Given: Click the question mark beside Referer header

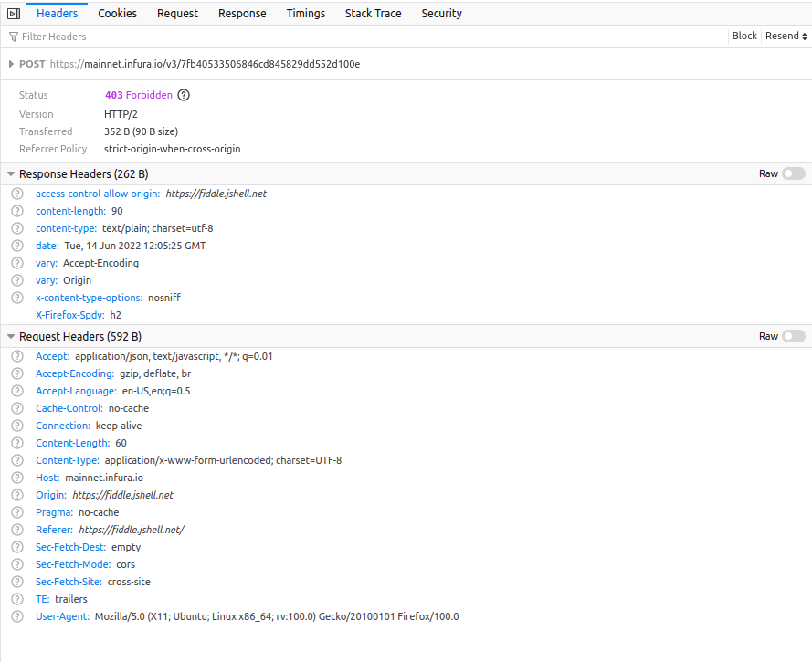Looking at the screenshot, I should pyautogui.click(x=16, y=530).
